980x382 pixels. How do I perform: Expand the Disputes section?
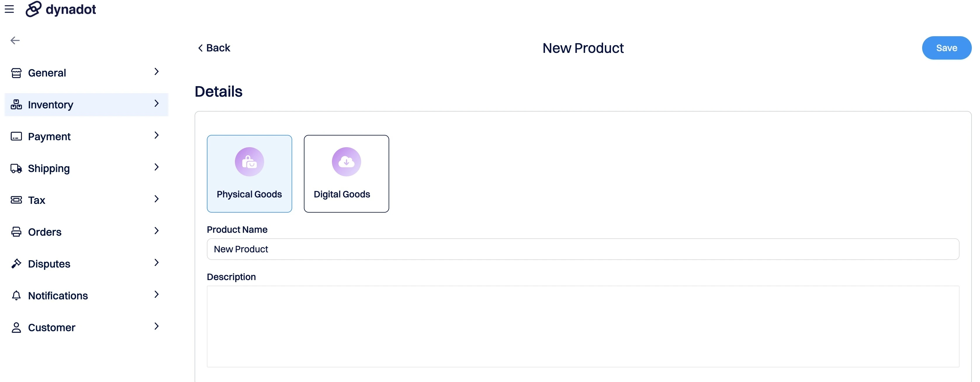pyautogui.click(x=157, y=263)
